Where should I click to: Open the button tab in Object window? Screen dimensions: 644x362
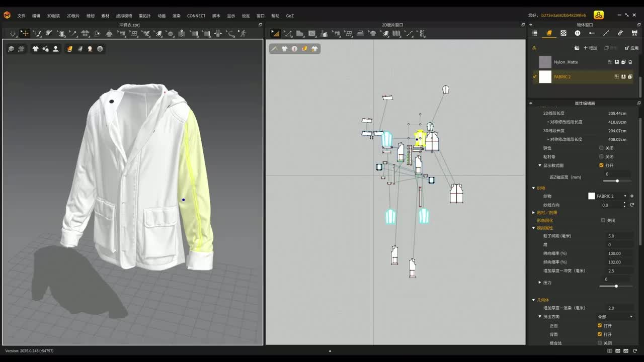578,33
